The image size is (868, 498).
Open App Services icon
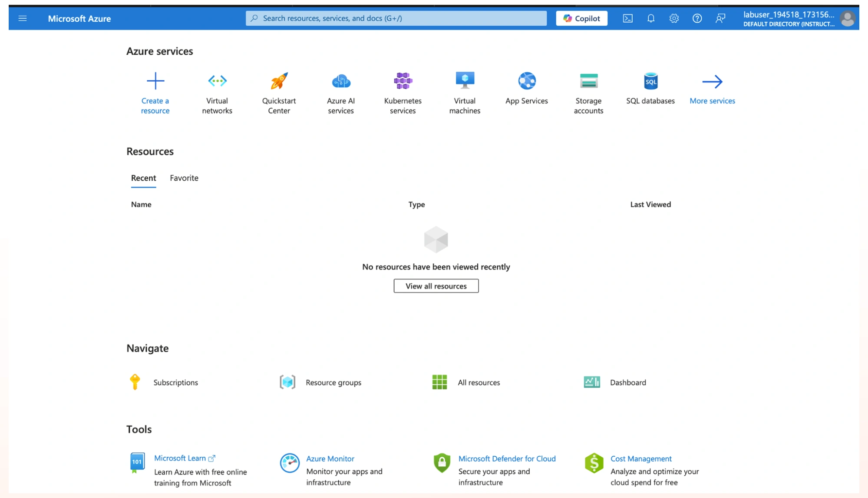527,81
